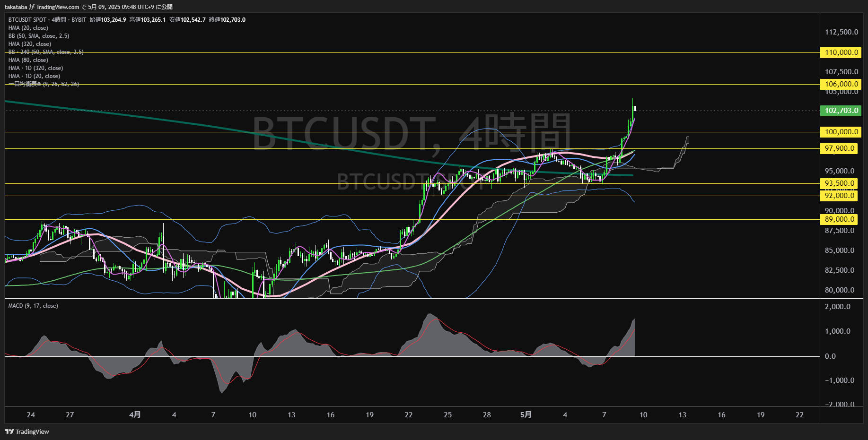
Task: Click the green 102,703.0 current price label
Action: point(841,111)
